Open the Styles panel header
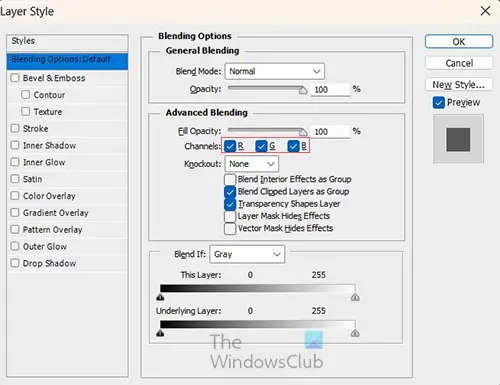500x385 pixels. [x=67, y=42]
